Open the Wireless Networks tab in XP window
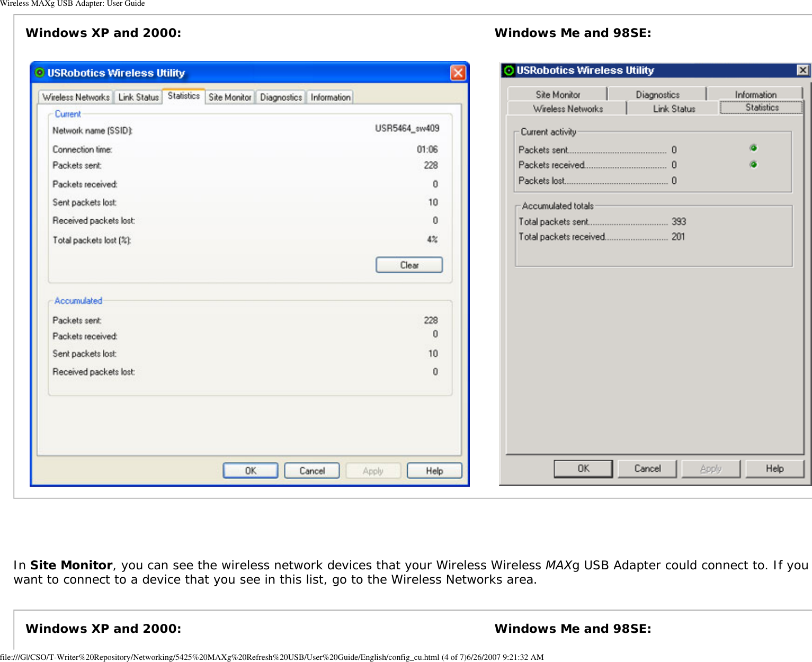812x662 pixels. pyautogui.click(x=76, y=97)
